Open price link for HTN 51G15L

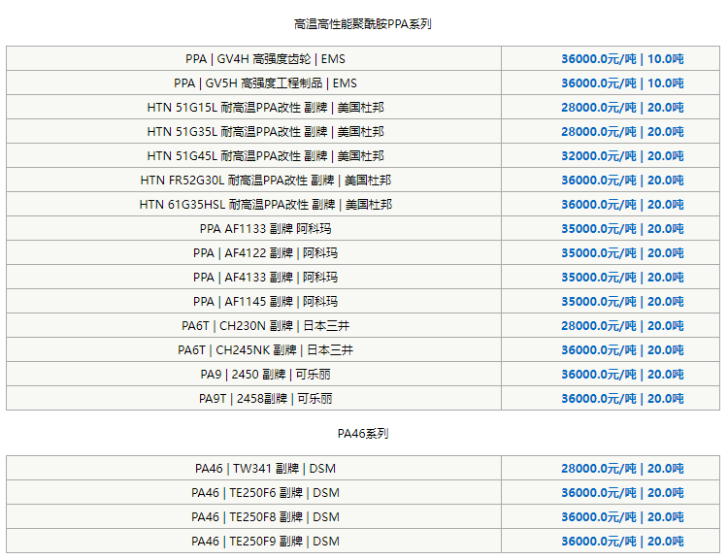pyautogui.click(x=622, y=108)
